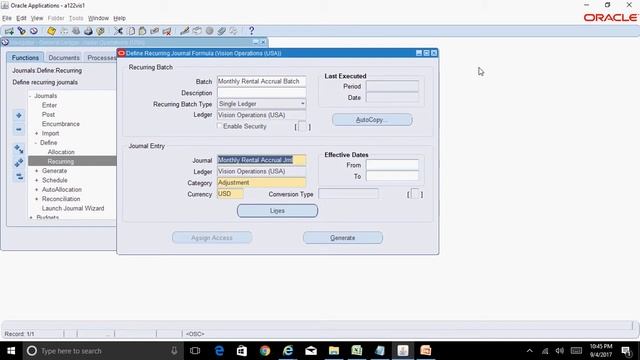Collapse the Define tree node
Screen dimensions: 640x360
(36, 143)
